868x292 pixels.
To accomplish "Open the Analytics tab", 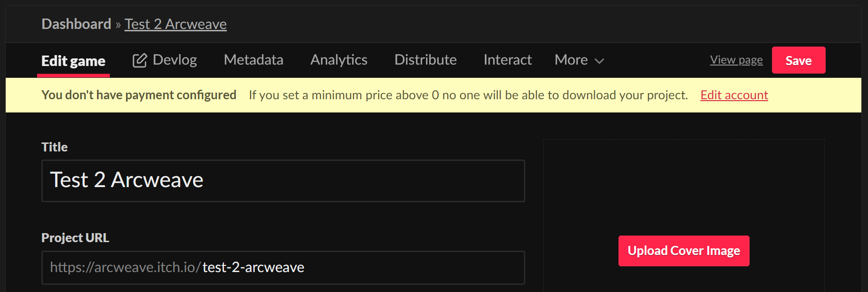I will tap(338, 60).
